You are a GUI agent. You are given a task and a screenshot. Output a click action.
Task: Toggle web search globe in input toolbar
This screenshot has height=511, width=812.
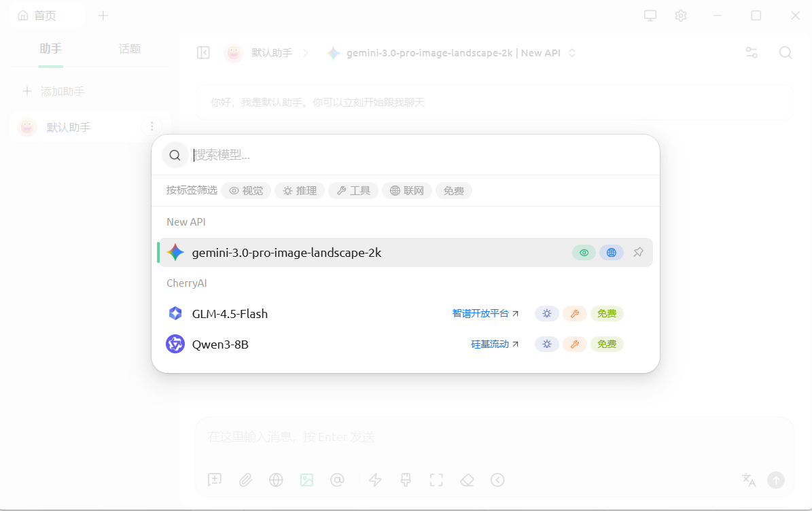coord(276,480)
